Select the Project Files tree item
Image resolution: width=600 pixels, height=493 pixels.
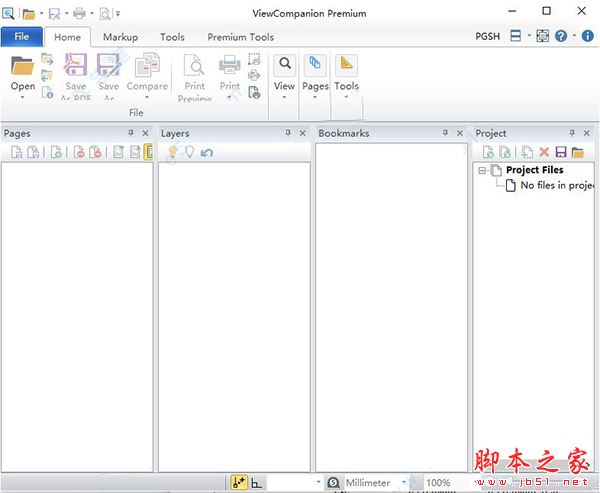[535, 170]
